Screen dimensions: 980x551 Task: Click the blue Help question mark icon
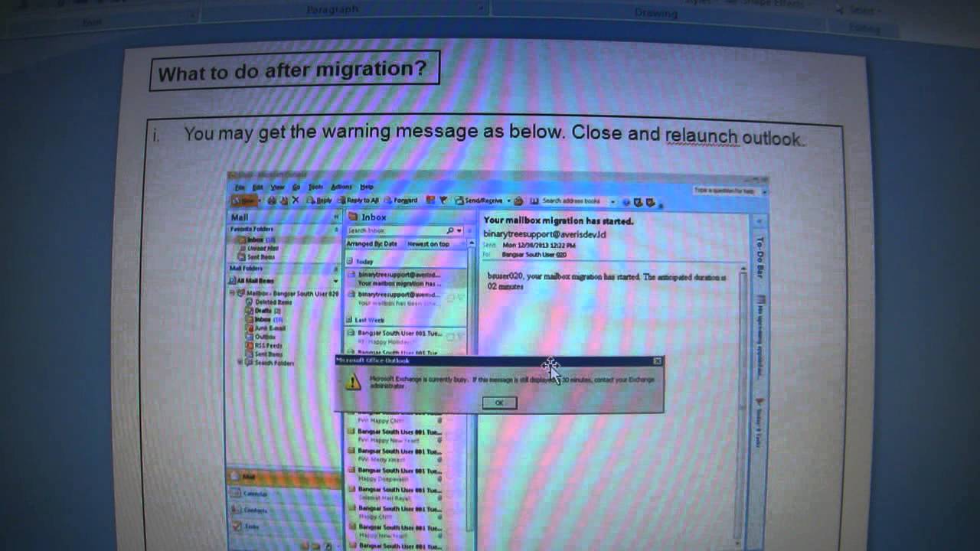click(626, 202)
